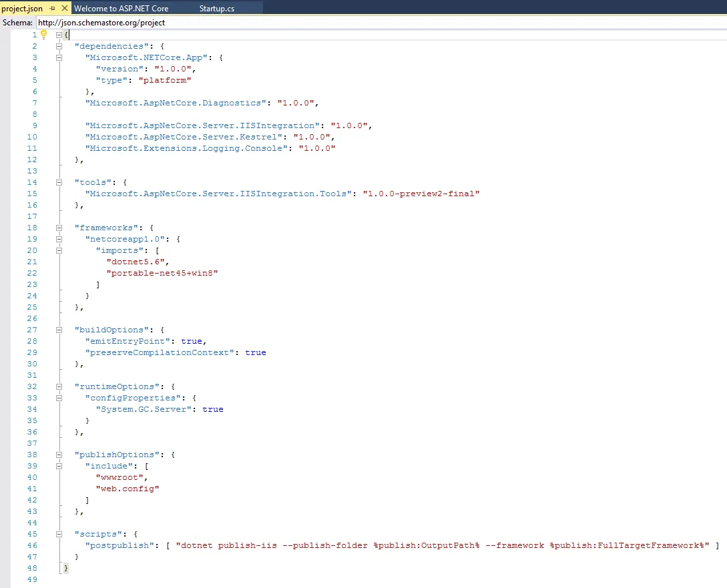This screenshot has width=727, height=588.
Task: Click "Microsoft.AspNetCore.Diagnostics" dependency name
Action: 176,103
